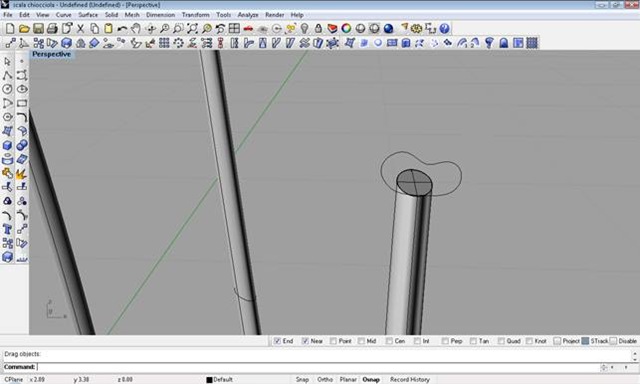
Task: Open the Perspective viewport title menu
Action: (x=51, y=54)
